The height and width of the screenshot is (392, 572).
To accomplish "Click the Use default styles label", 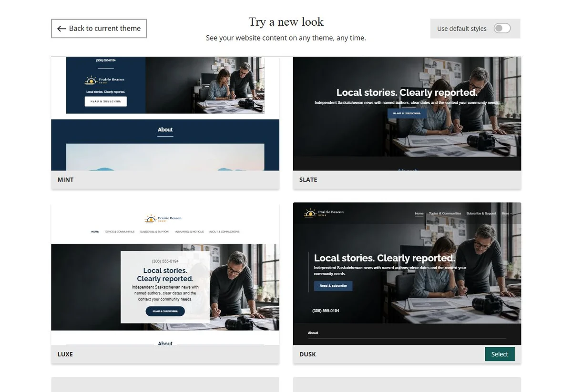I will coord(462,29).
